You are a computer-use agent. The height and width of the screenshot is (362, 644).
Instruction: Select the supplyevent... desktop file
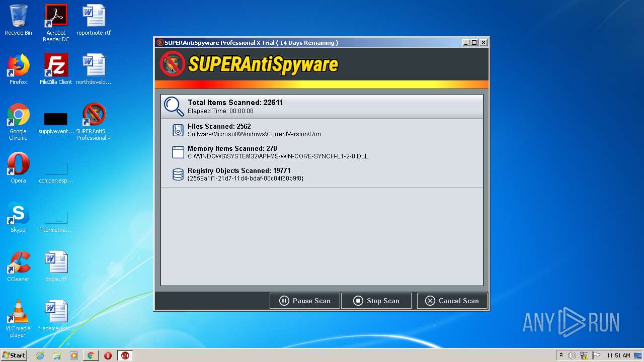(x=56, y=124)
